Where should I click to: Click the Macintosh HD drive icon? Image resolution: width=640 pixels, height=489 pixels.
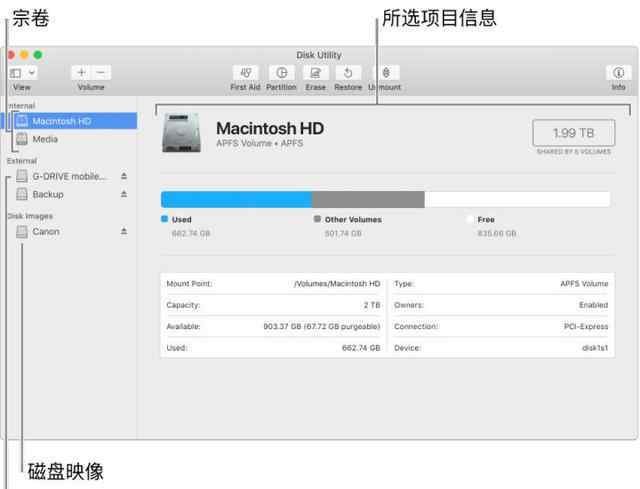(181, 133)
